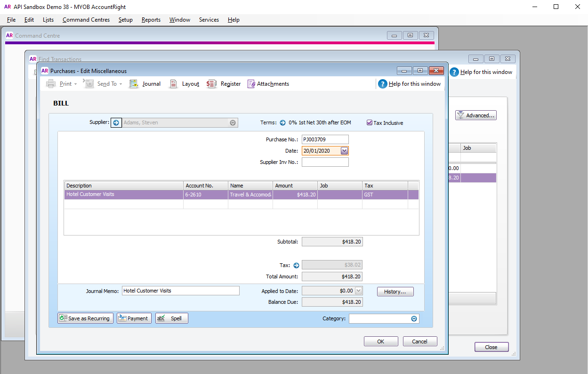Screen dimensions: 588x374
Task: Open the Reports menu
Action: coord(151,20)
